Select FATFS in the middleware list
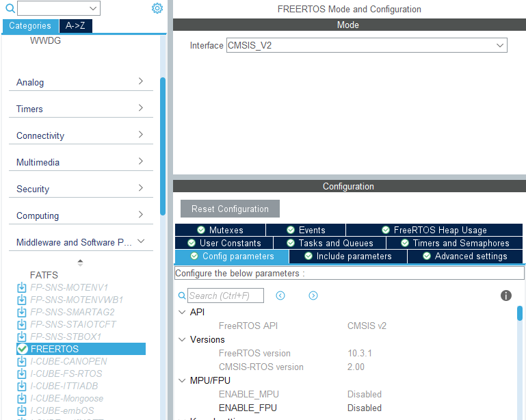526x420 pixels. click(x=44, y=275)
